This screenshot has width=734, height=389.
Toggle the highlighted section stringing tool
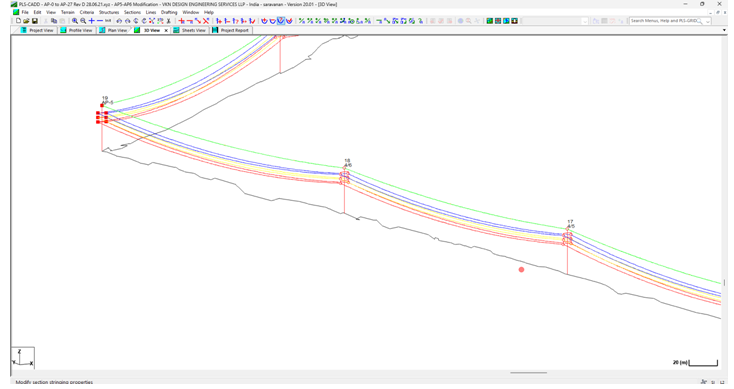tap(281, 21)
